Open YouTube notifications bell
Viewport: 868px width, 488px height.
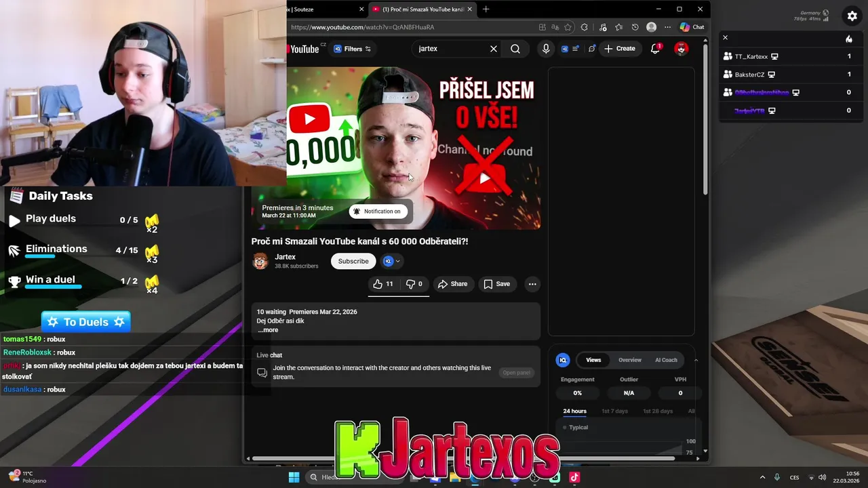pos(655,49)
